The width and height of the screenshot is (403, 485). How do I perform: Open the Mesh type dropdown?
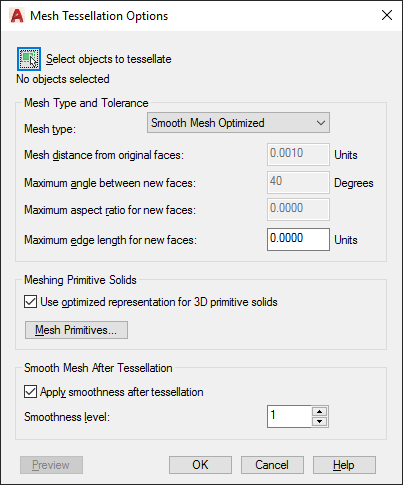pos(238,123)
